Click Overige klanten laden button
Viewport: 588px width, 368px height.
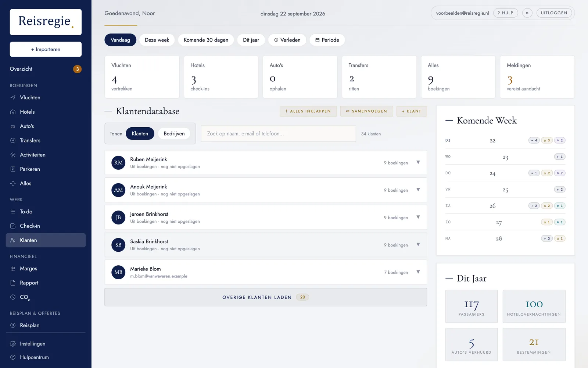pos(266,297)
